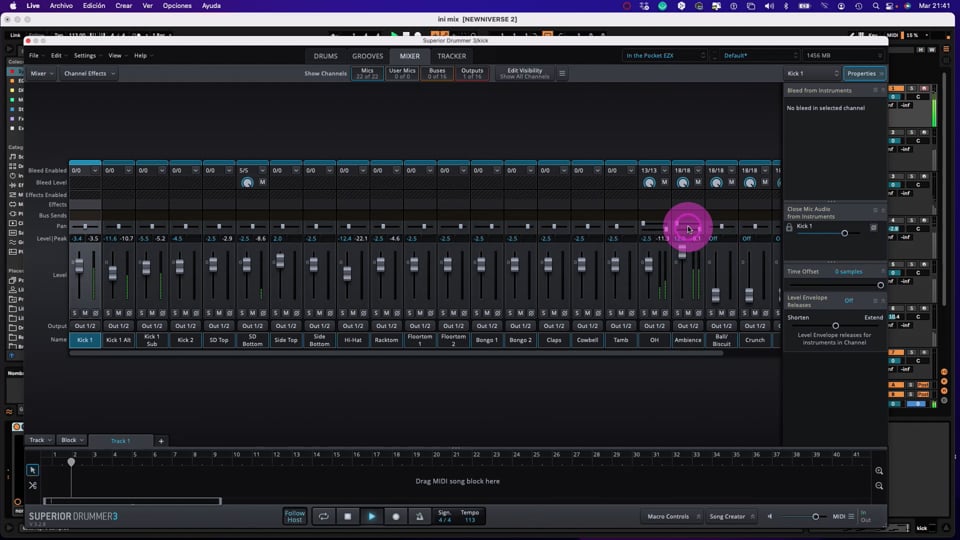Click the SD Bottom channel bleed level knob
This screenshot has height=540, width=960.
point(247,182)
